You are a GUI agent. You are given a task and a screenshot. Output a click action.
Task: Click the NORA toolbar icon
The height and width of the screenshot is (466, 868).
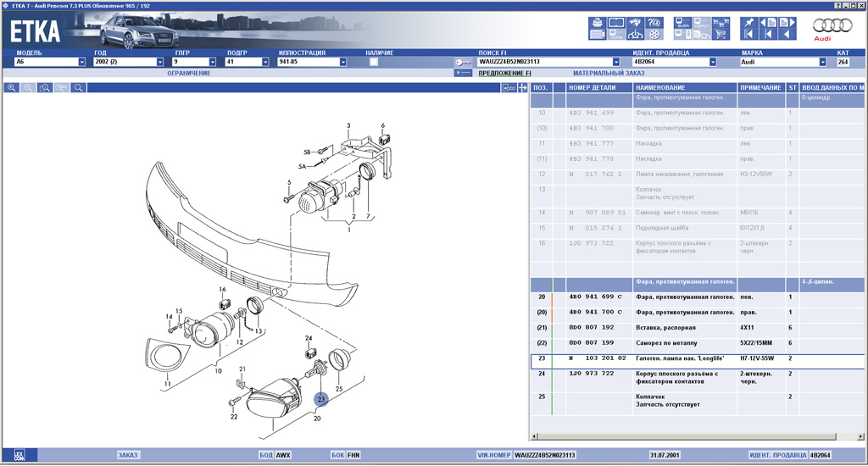click(617, 34)
